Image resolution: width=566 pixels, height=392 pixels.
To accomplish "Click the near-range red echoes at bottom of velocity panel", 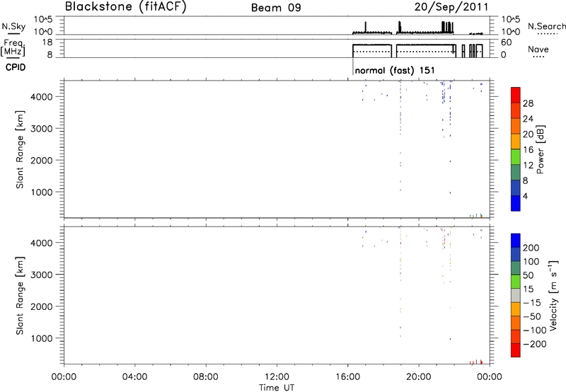I will point(476,362).
